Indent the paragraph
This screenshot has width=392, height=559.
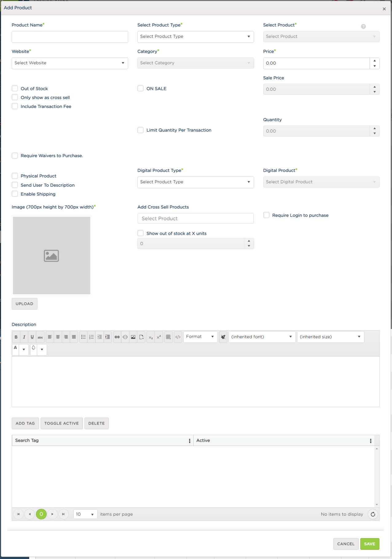tap(107, 337)
